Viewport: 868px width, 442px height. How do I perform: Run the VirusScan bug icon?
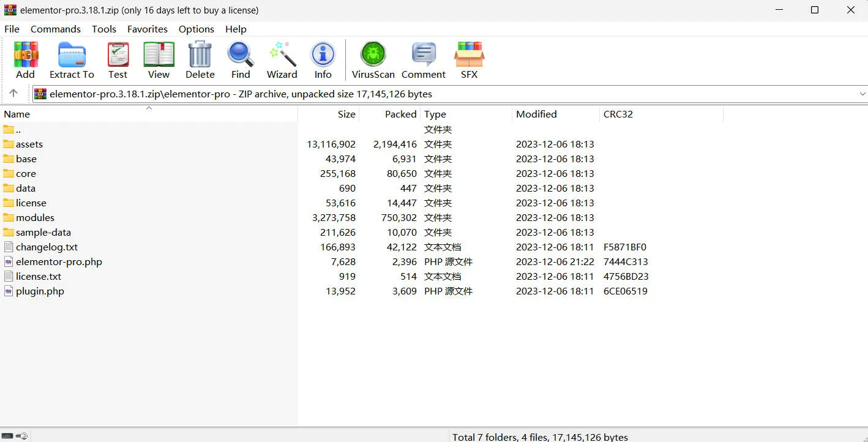coord(373,54)
